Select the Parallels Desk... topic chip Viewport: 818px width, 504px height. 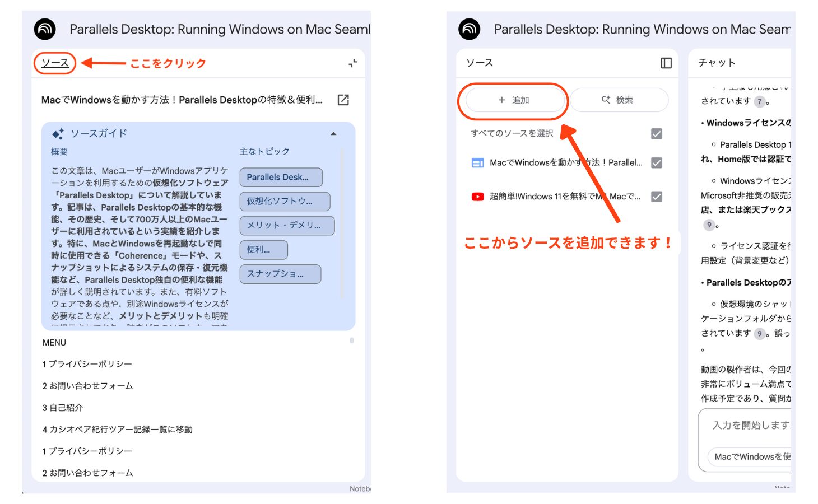pyautogui.click(x=281, y=177)
